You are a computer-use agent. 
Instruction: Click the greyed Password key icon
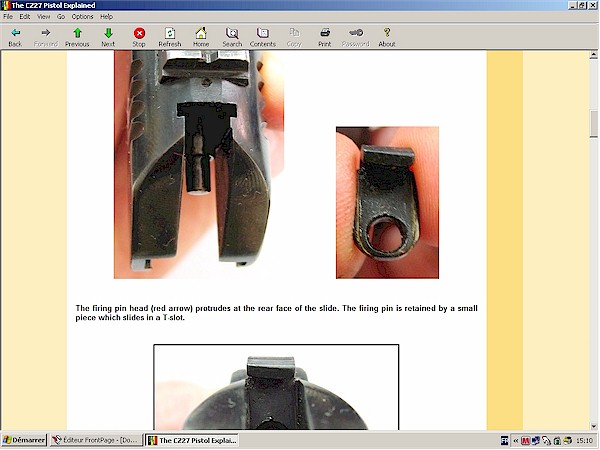click(355, 37)
